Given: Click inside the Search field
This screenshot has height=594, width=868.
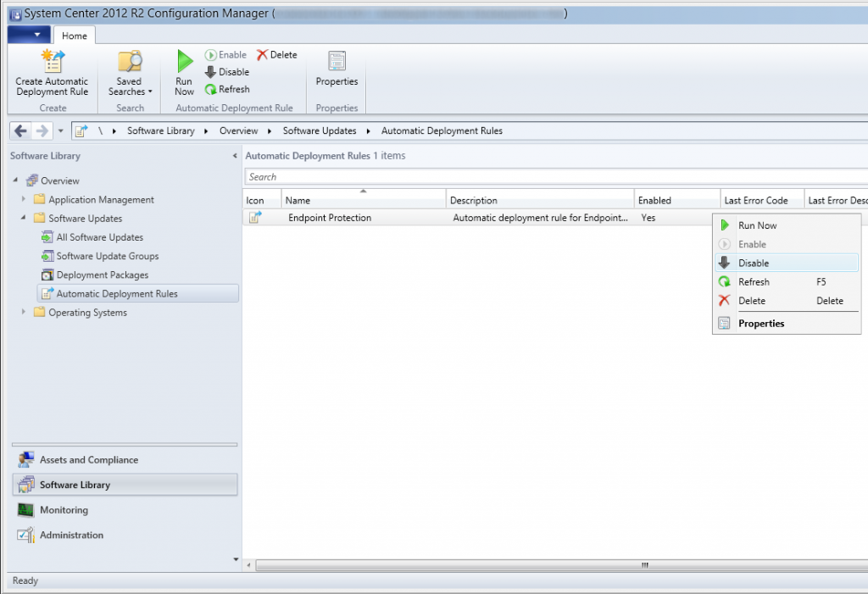Looking at the screenshot, I should point(424,176).
